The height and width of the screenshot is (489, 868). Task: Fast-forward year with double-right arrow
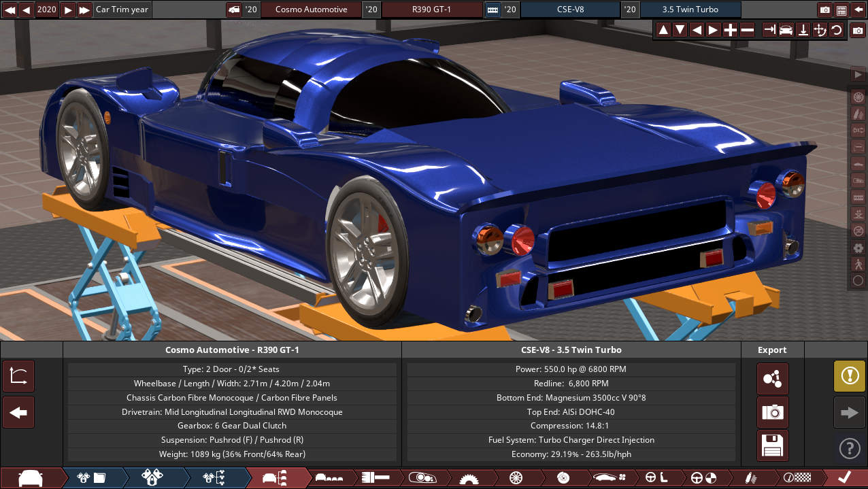point(84,10)
